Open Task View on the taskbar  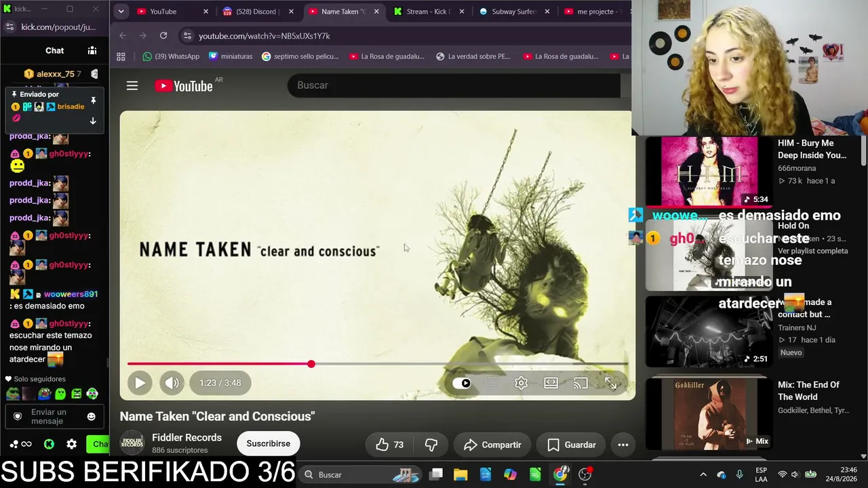[437, 474]
